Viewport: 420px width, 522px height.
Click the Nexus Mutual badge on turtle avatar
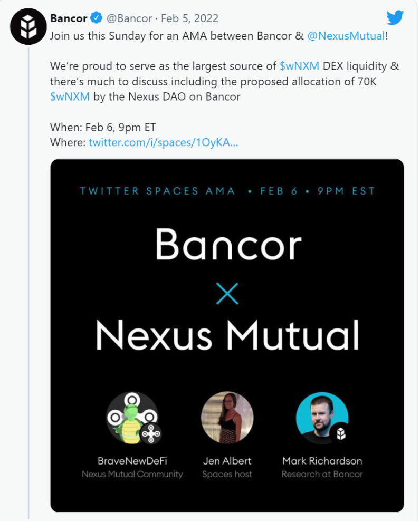point(150,433)
